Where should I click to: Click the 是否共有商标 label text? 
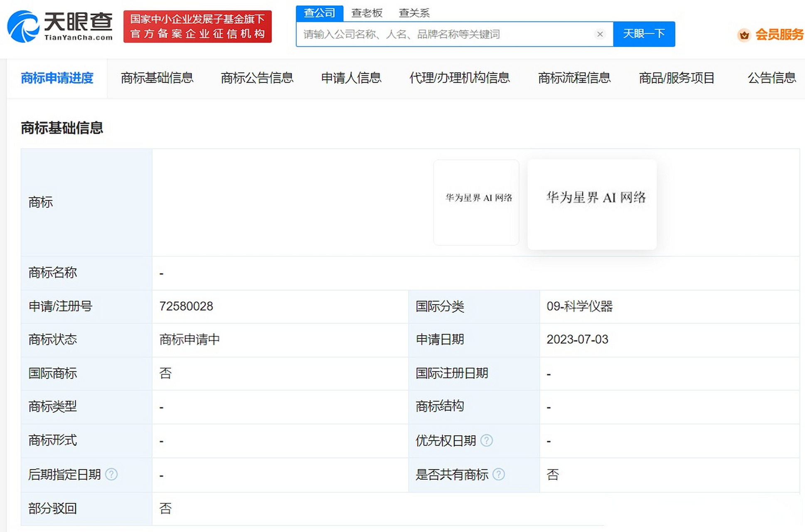click(x=452, y=474)
